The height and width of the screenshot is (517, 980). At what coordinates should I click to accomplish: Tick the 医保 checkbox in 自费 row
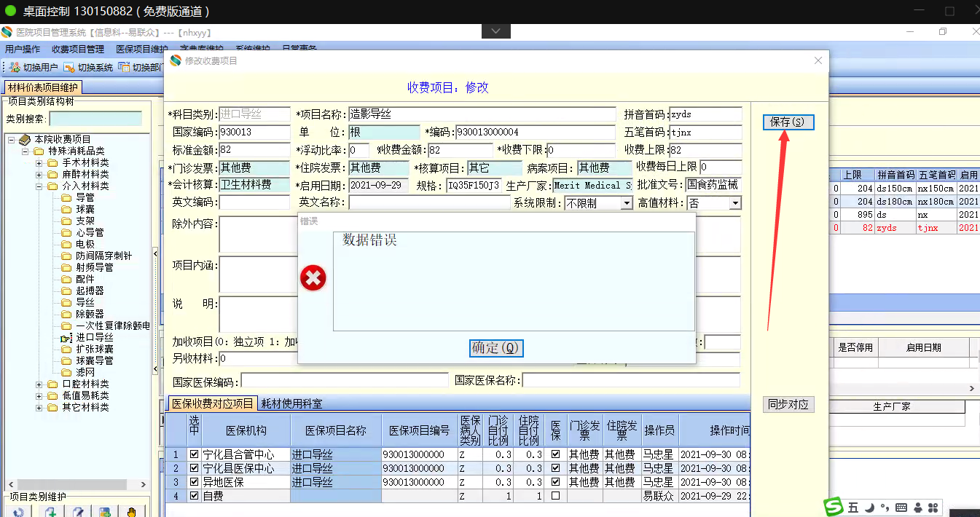coord(555,496)
